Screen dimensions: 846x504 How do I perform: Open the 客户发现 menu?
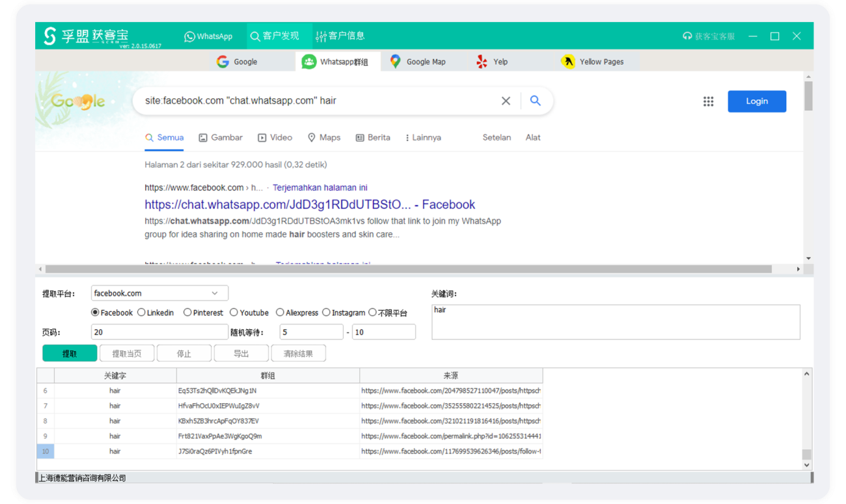(275, 36)
